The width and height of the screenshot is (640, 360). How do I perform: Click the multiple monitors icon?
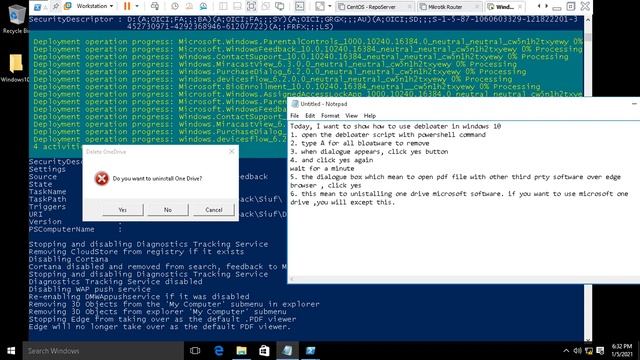(280, 6)
